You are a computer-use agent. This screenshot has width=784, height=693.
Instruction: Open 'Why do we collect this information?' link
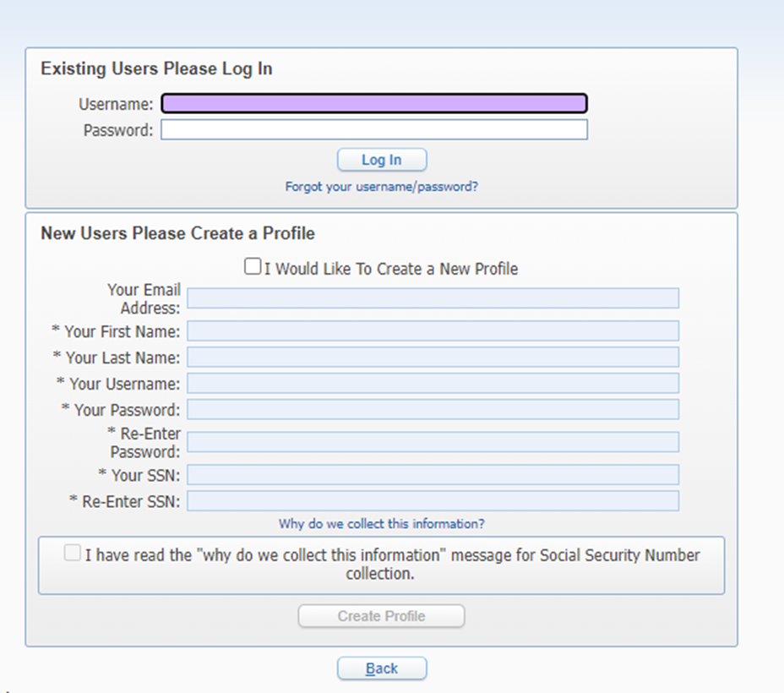click(381, 524)
